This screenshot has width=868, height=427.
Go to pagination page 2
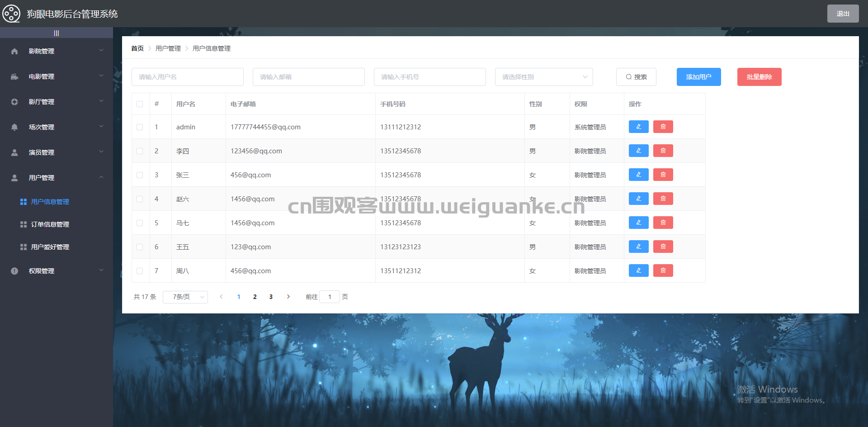coord(255,297)
